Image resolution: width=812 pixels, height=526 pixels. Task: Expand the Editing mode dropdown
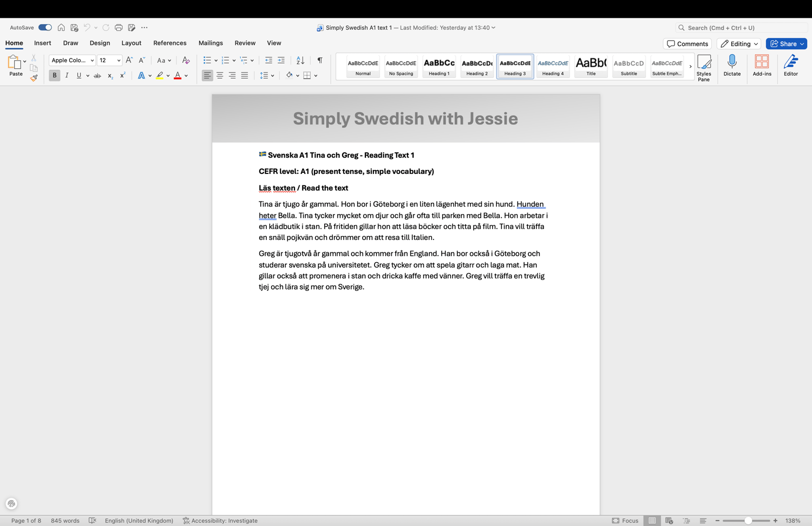click(x=738, y=44)
